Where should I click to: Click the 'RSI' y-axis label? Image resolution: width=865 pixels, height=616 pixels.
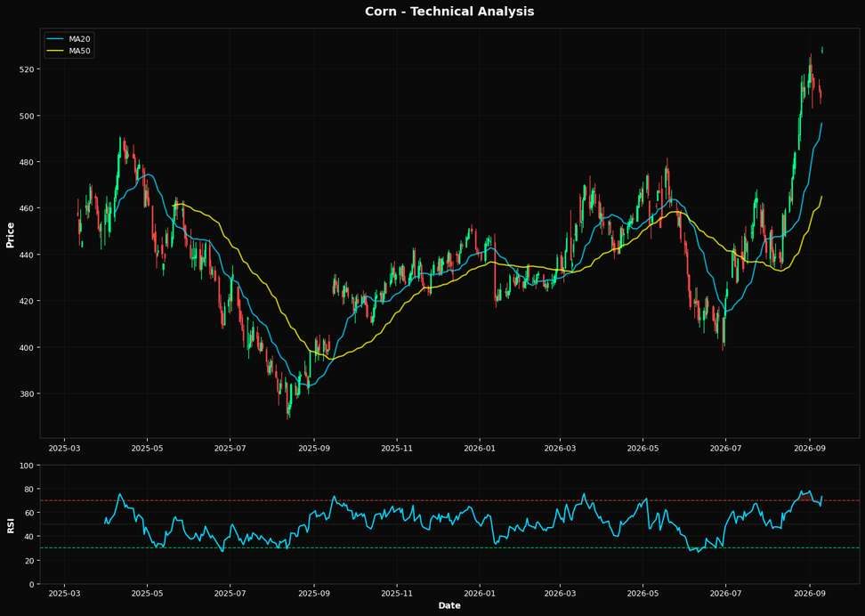pos(10,525)
